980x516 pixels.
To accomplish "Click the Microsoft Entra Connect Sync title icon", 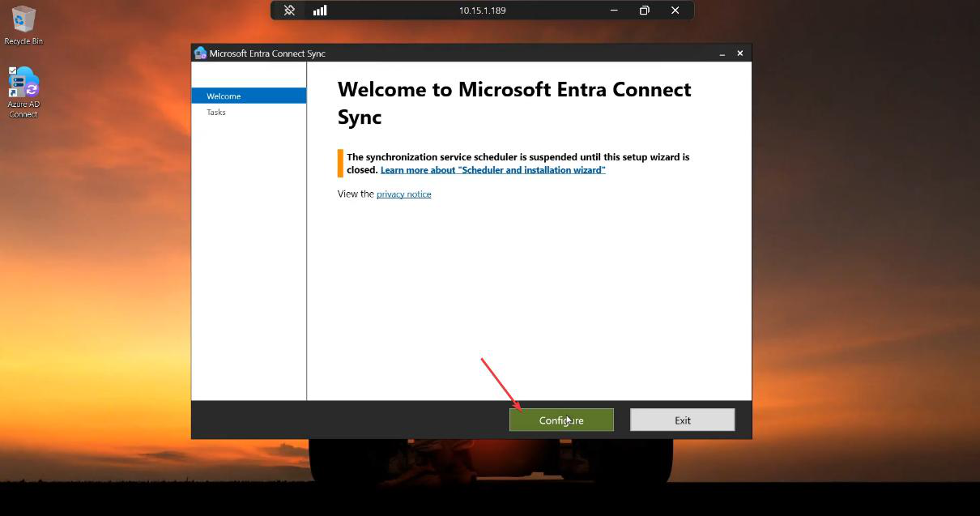I will pyautogui.click(x=200, y=53).
